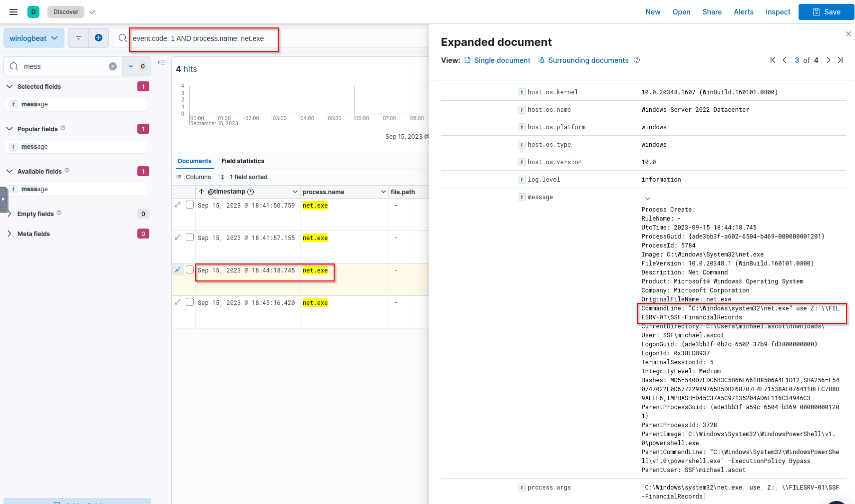Viewport: 855px width, 504px height.
Task: Jump to last document arrow
Action: (x=841, y=60)
